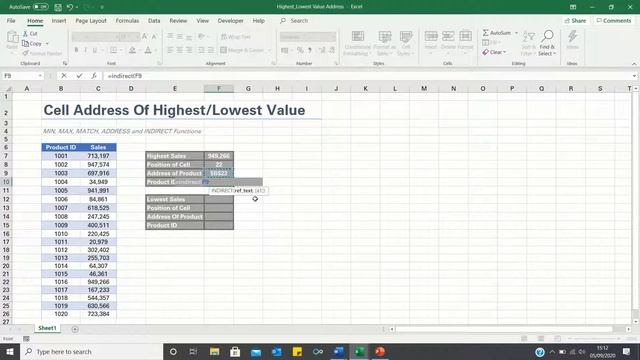Screen dimensions: 640x360
Task: Open the Clear eraser dropdown
Action: tap(494, 52)
